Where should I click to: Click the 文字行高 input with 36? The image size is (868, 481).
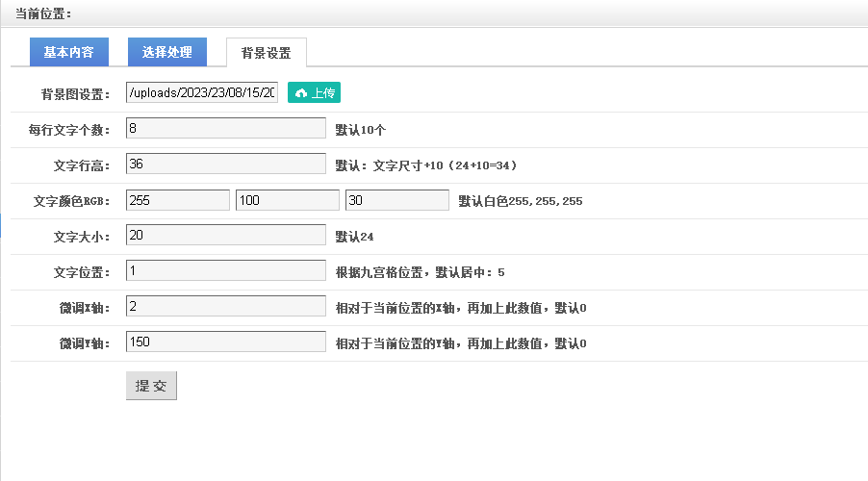click(226, 164)
